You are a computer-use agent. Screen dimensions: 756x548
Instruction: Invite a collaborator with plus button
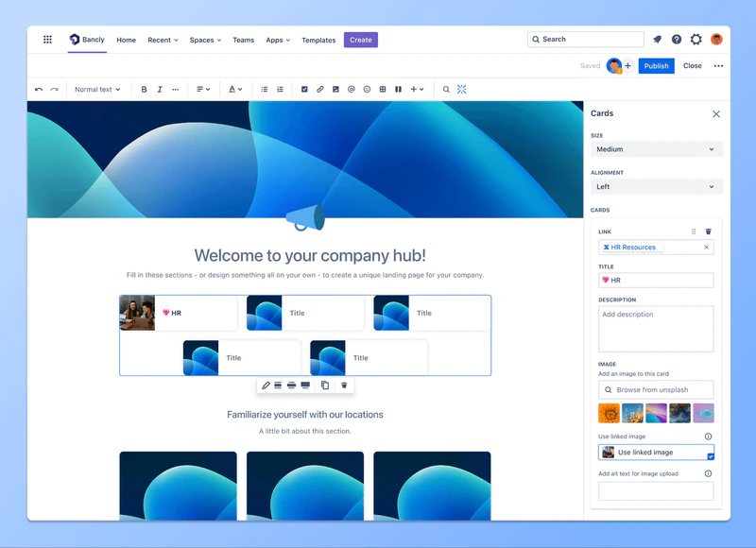click(x=627, y=66)
